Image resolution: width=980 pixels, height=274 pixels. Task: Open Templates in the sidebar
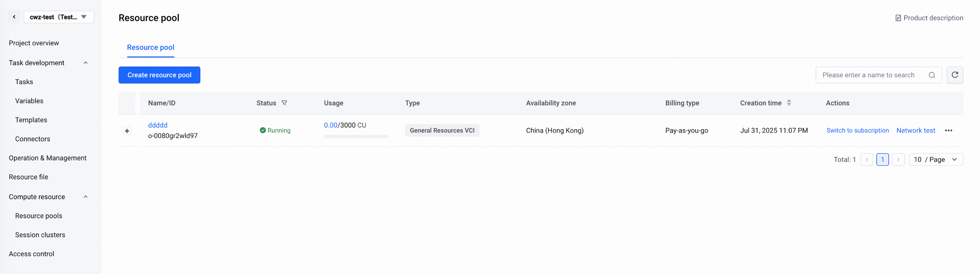31,120
